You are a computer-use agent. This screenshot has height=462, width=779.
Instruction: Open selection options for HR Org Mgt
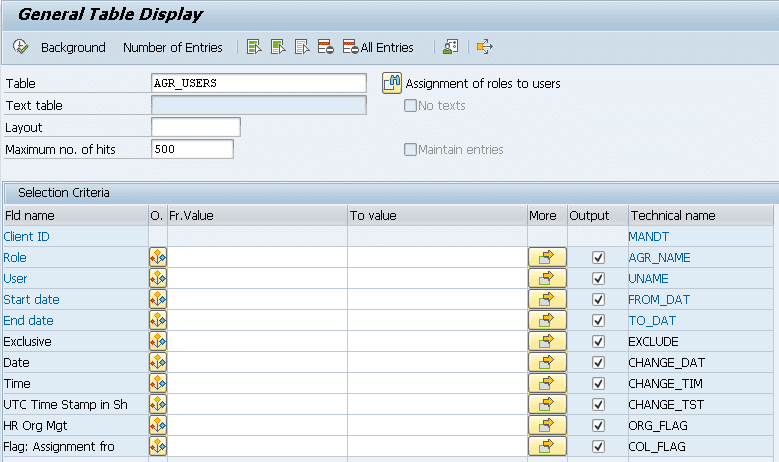(x=158, y=425)
